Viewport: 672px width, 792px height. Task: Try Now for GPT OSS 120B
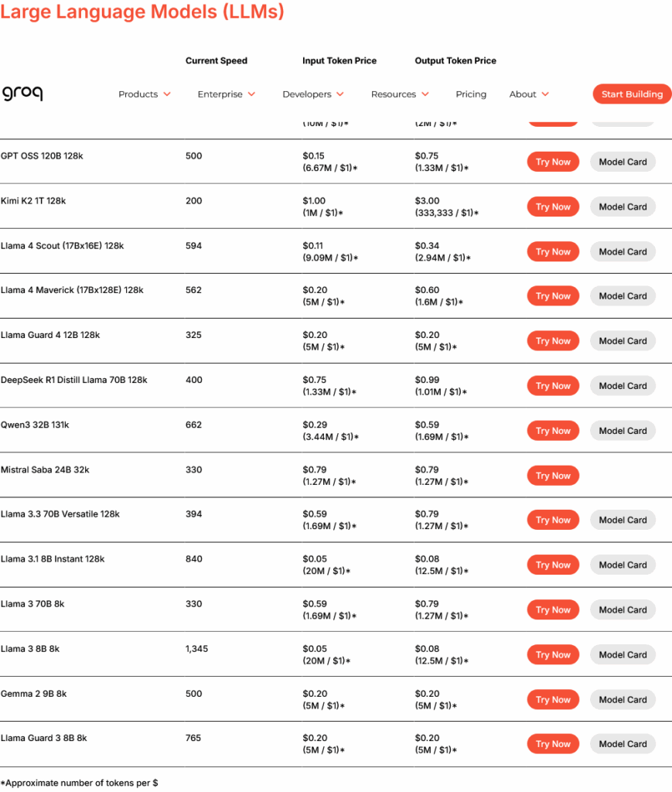pyautogui.click(x=553, y=162)
